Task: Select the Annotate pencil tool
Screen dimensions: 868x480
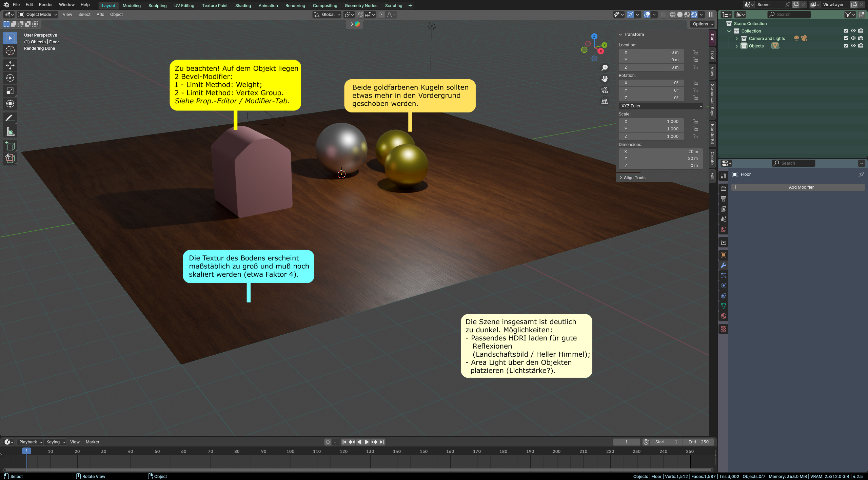Action: point(10,118)
